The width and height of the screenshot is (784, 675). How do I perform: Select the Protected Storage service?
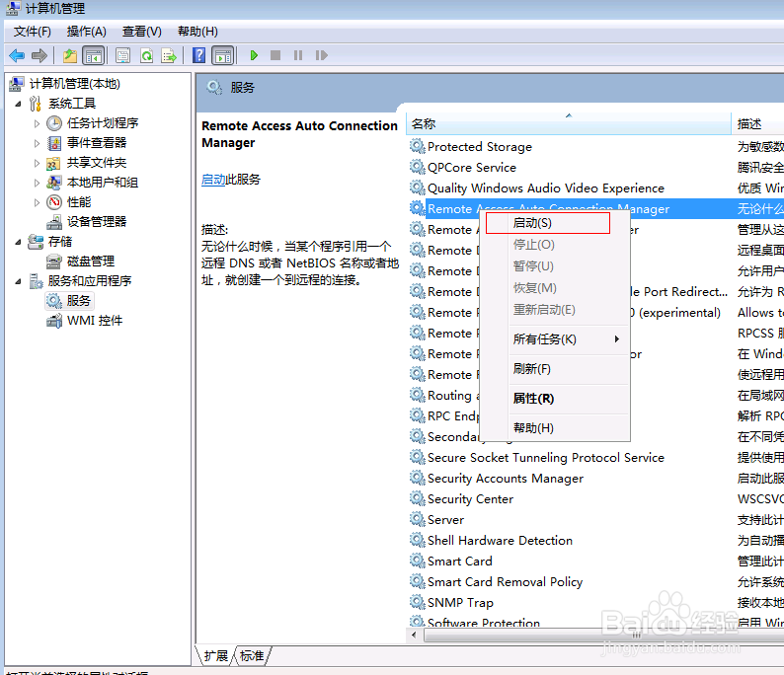[480, 147]
